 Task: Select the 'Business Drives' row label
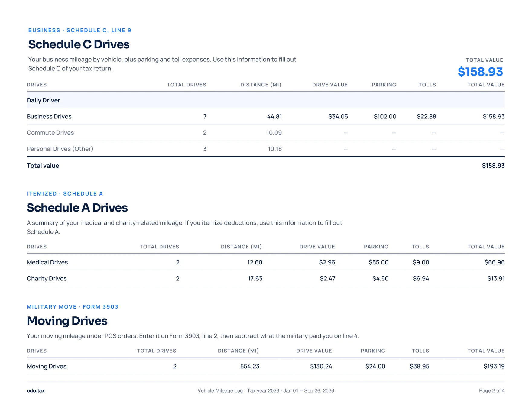(49, 117)
